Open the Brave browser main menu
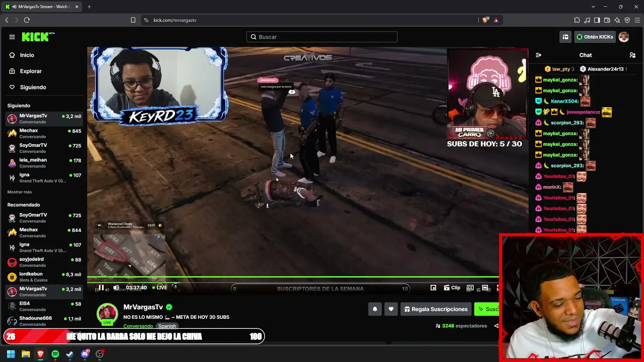Image resolution: width=644 pixels, height=362 pixels. click(x=637, y=20)
